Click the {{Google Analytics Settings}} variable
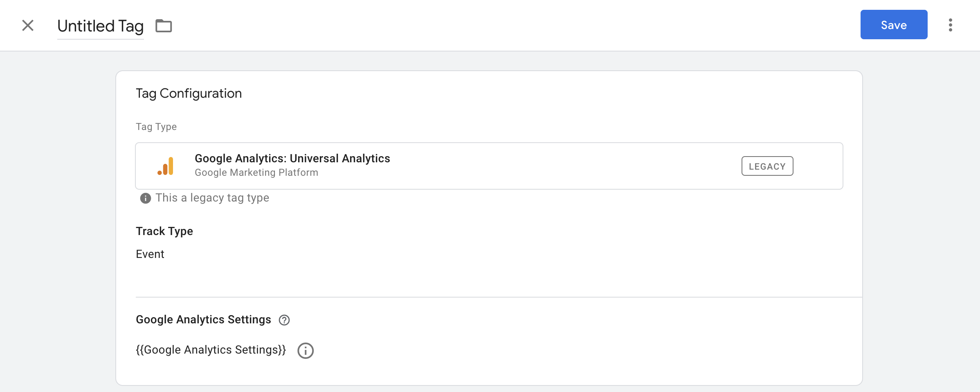 pos(211,350)
